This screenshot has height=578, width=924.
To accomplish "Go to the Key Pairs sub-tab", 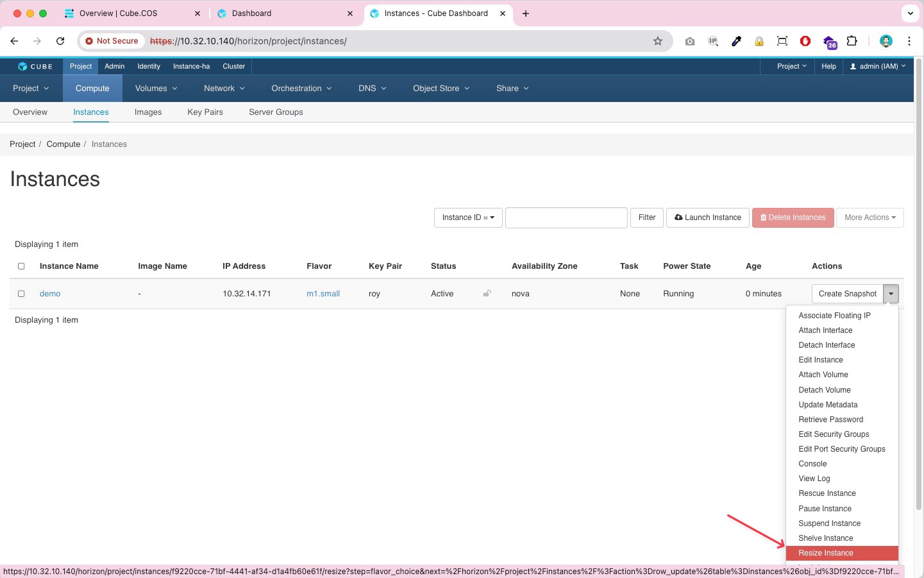I will 205,112.
